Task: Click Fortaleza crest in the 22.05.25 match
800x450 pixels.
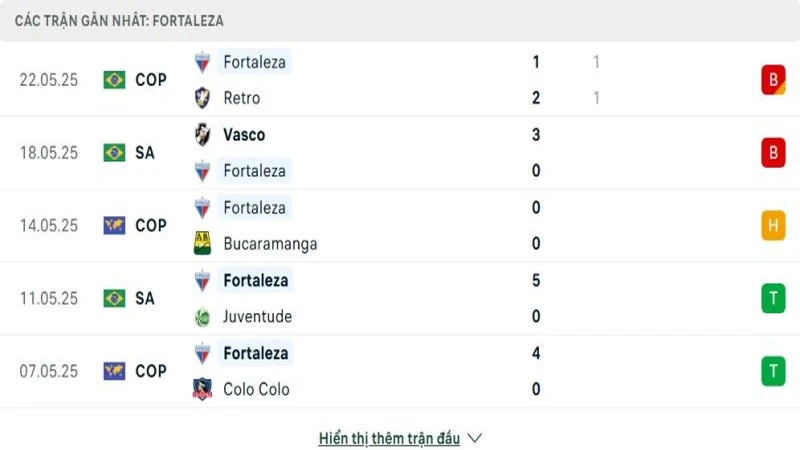Action: 203,62
